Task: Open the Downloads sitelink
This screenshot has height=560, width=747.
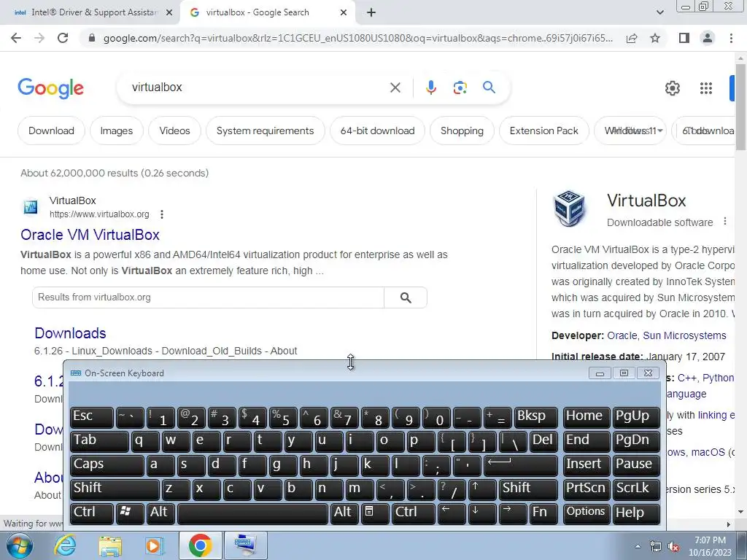Action: click(x=70, y=333)
